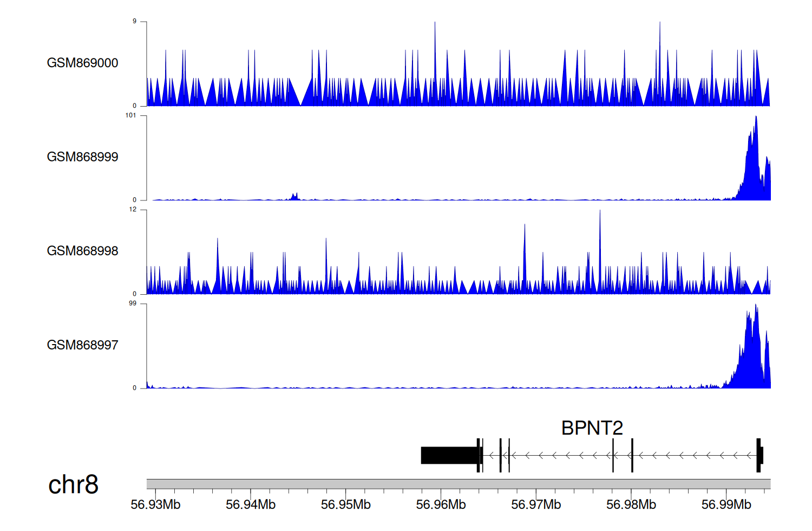Viewport: 812px width, 531px height.
Task: Click the chr8 chromosome label
Action: (73, 484)
